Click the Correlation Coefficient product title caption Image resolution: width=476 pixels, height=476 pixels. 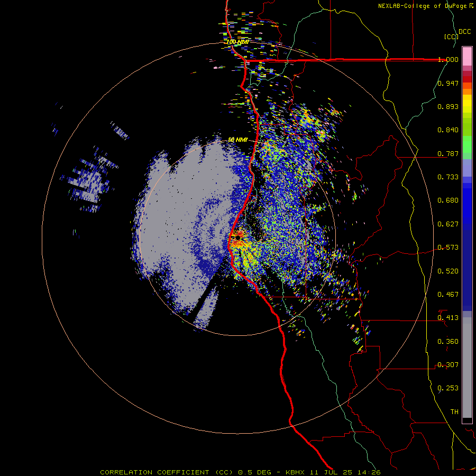tap(240, 472)
